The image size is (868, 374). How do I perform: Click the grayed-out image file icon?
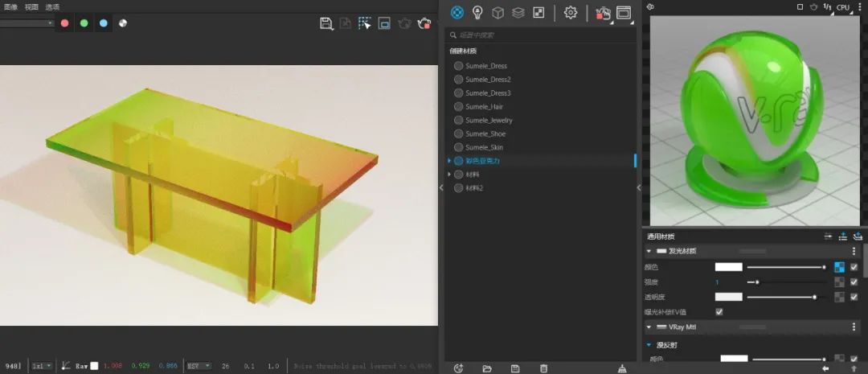pos(346,23)
